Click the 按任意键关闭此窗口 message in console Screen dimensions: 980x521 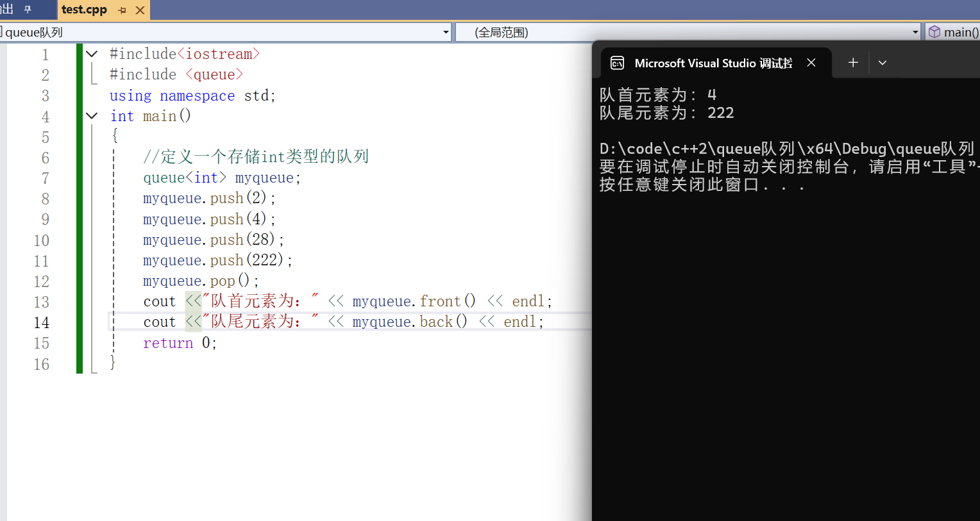coord(702,185)
